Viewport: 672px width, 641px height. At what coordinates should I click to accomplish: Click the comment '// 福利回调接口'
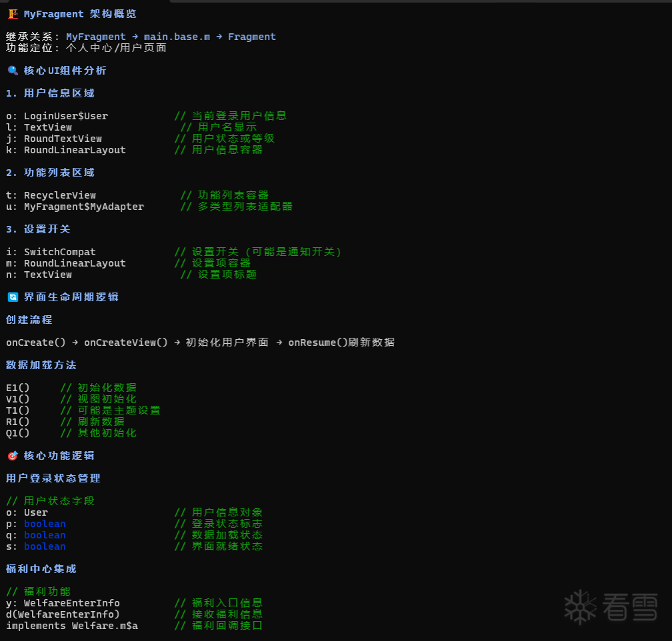coord(219,626)
